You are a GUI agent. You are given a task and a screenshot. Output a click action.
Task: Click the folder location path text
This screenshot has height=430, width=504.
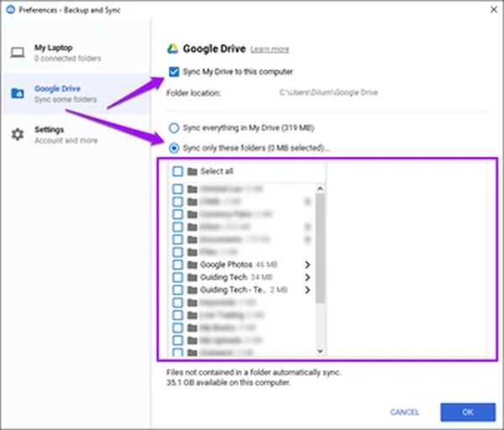[328, 93]
